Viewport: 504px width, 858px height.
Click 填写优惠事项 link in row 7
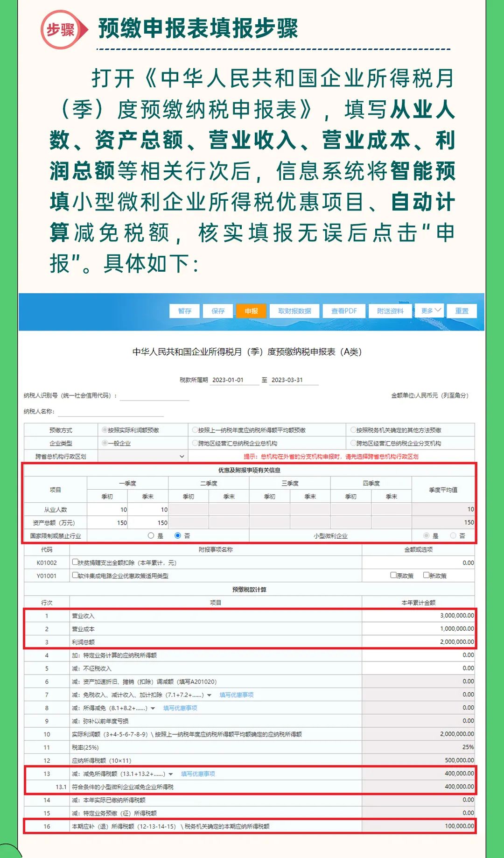[237, 695]
